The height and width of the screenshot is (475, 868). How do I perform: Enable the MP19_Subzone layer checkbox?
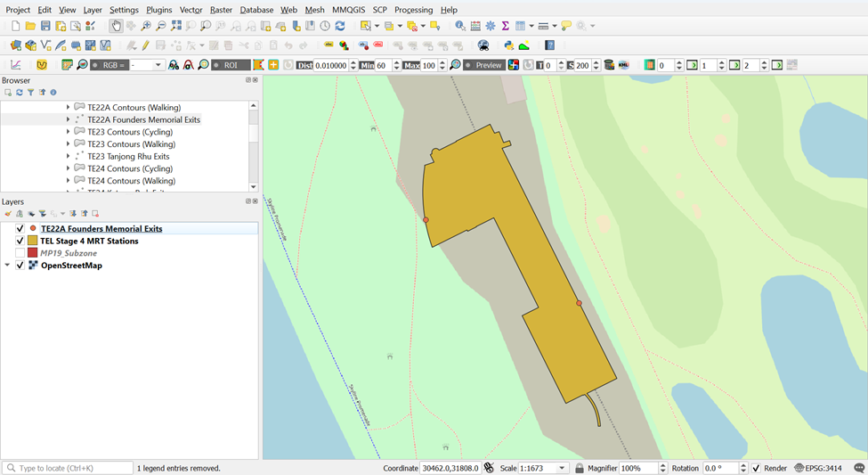point(20,253)
